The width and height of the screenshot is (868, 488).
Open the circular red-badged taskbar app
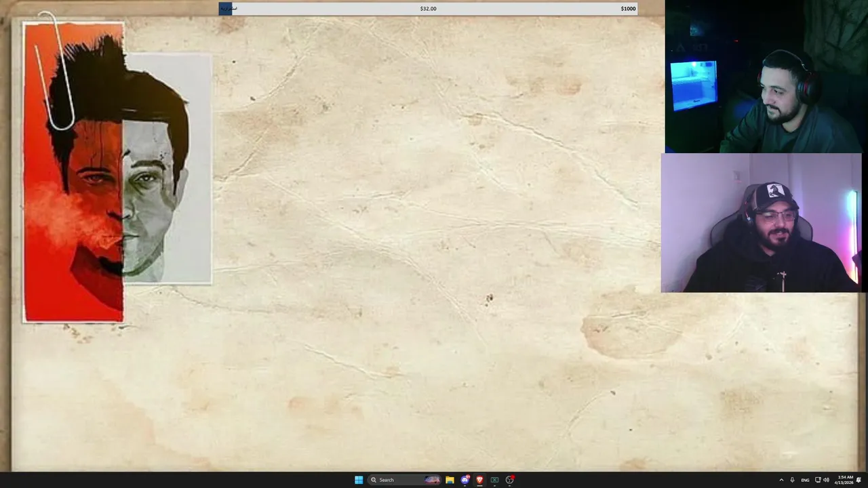510,480
